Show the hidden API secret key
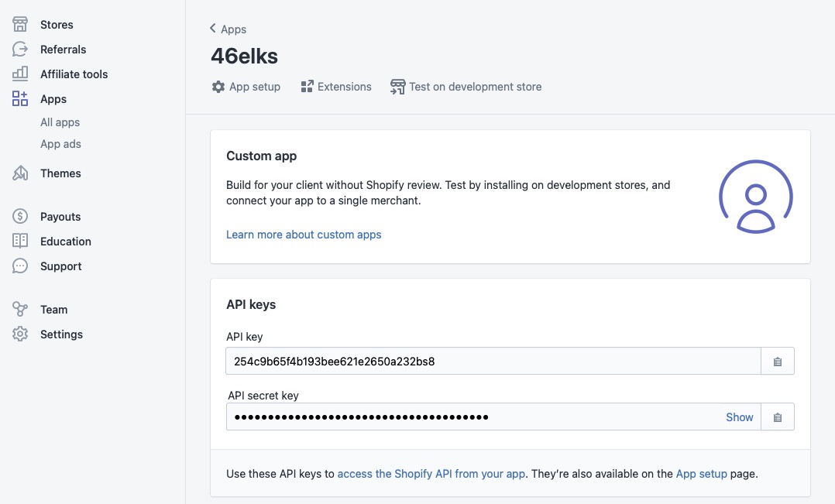The width and height of the screenshot is (835, 504). tap(739, 417)
